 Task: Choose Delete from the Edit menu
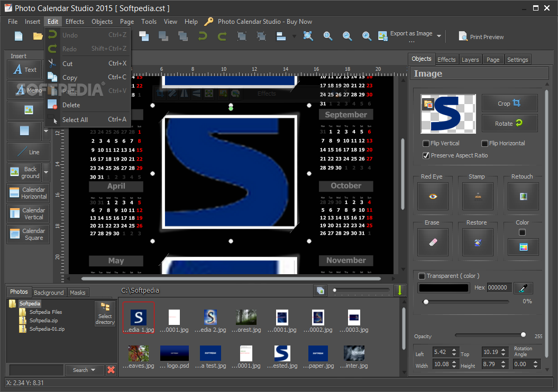tap(88, 105)
